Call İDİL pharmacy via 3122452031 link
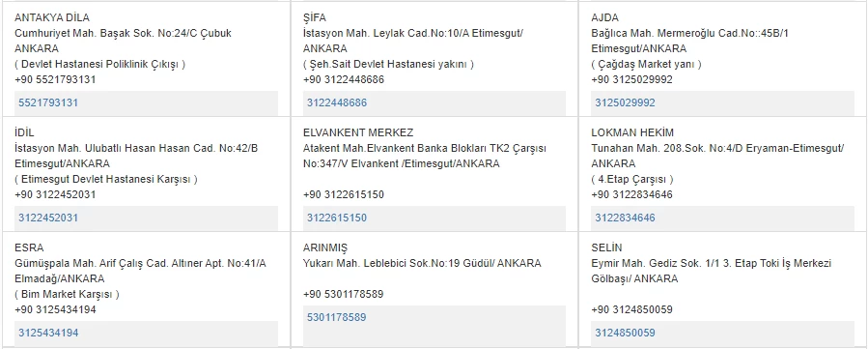 [x=48, y=218]
